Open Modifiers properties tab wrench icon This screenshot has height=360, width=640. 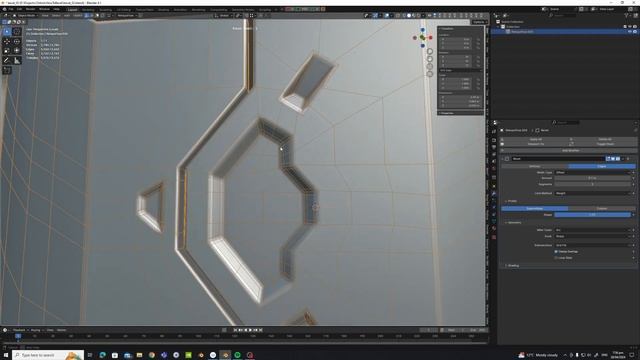click(494, 193)
